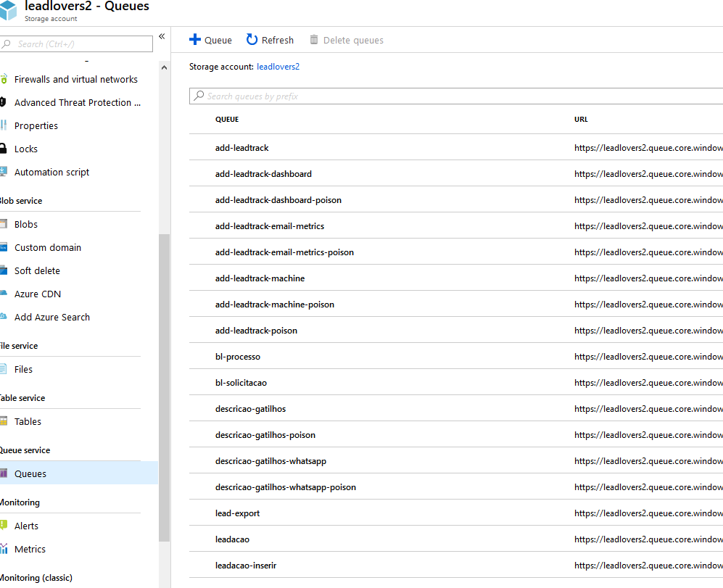Open the add-leadtrack-dashboard-poison queue
Image resolution: width=723 pixels, height=588 pixels.
(278, 200)
